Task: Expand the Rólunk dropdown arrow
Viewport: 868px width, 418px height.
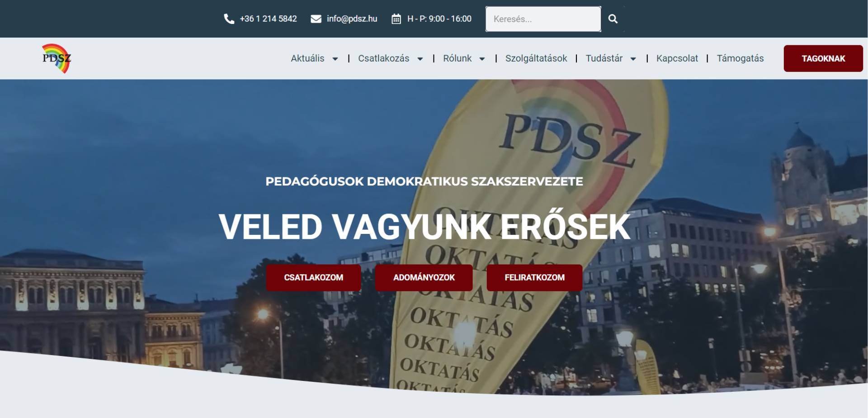Action: 482,59
